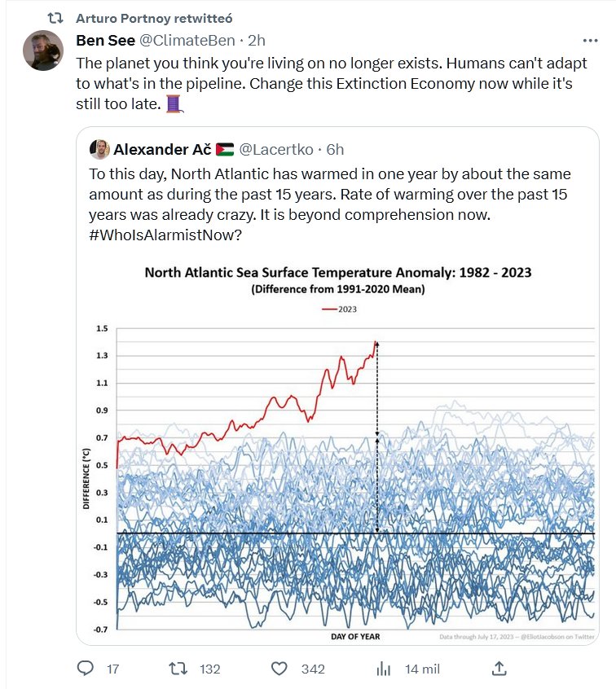Image resolution: width=616 pixels, height=689 pixels.
Task: Open the tweet analytics views icon
Action: (x=383, y=669)
